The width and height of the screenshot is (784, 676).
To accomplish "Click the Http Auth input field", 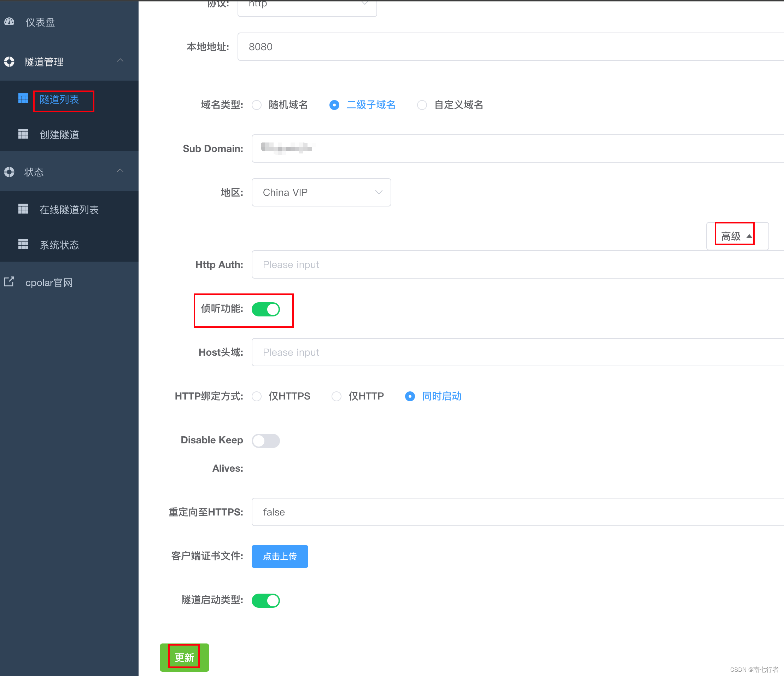I will tap(517, 264).
